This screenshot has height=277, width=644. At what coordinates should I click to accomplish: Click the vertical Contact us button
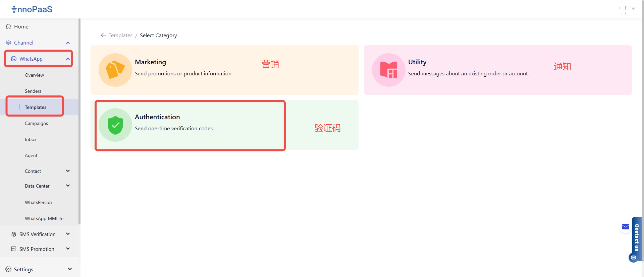637,237
